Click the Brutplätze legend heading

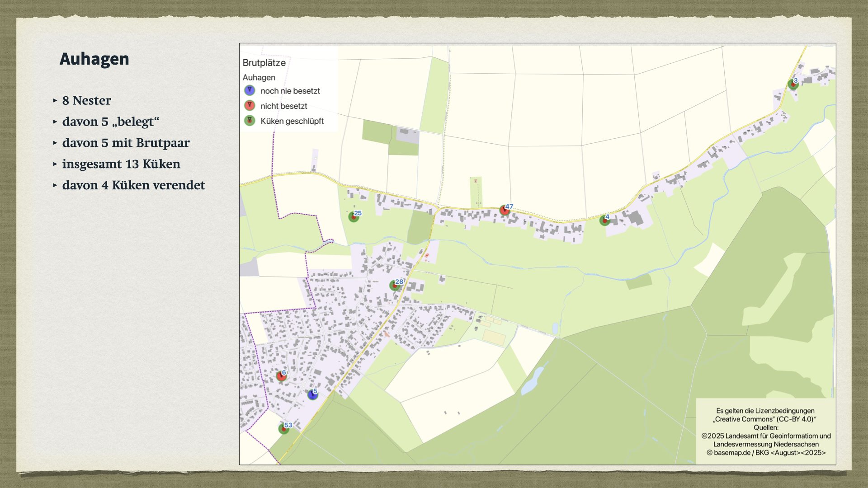pos(264,63)
